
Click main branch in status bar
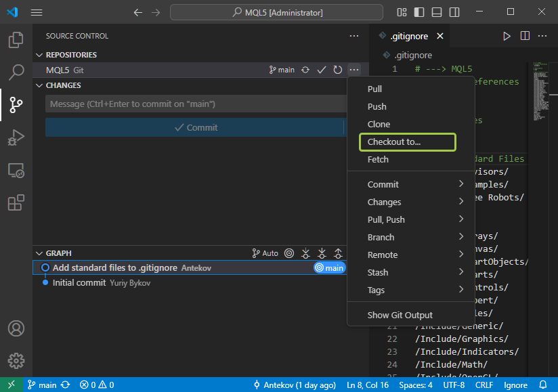point(43,385)
